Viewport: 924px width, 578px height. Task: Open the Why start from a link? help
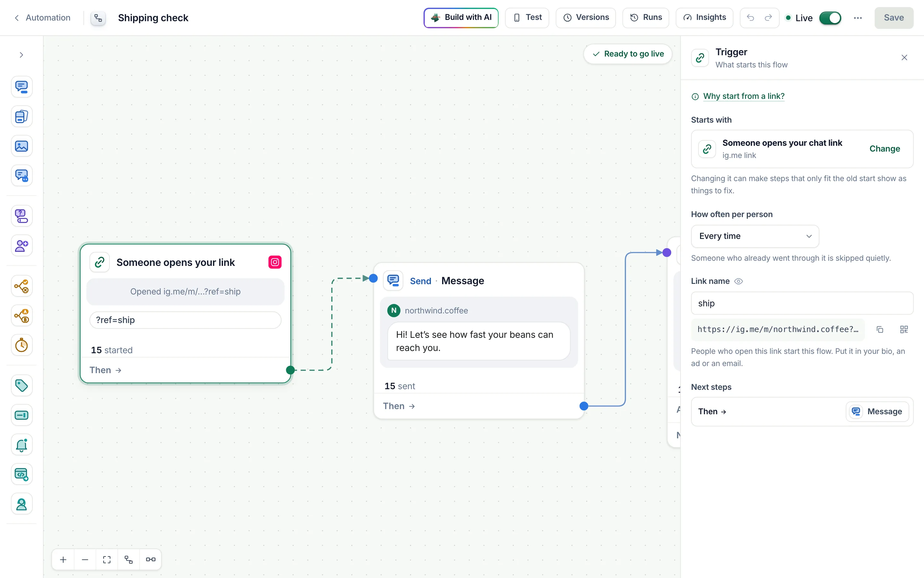[x=744, y=96]
